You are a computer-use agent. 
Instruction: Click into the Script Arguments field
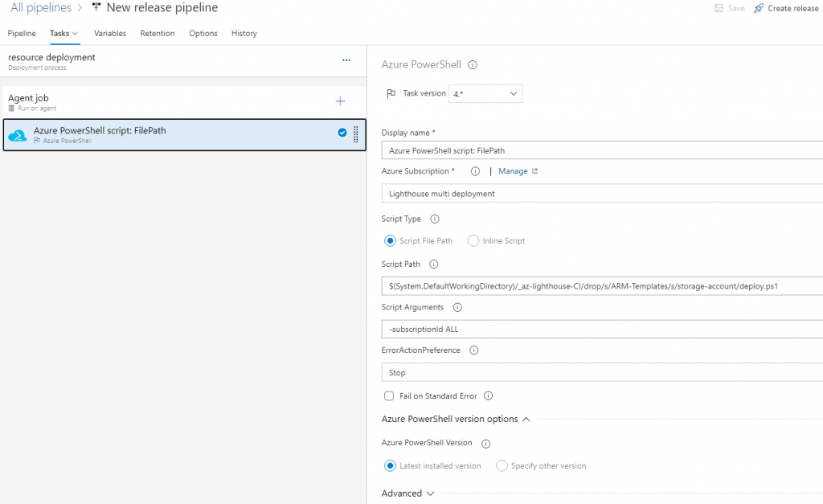pos(602,330)
